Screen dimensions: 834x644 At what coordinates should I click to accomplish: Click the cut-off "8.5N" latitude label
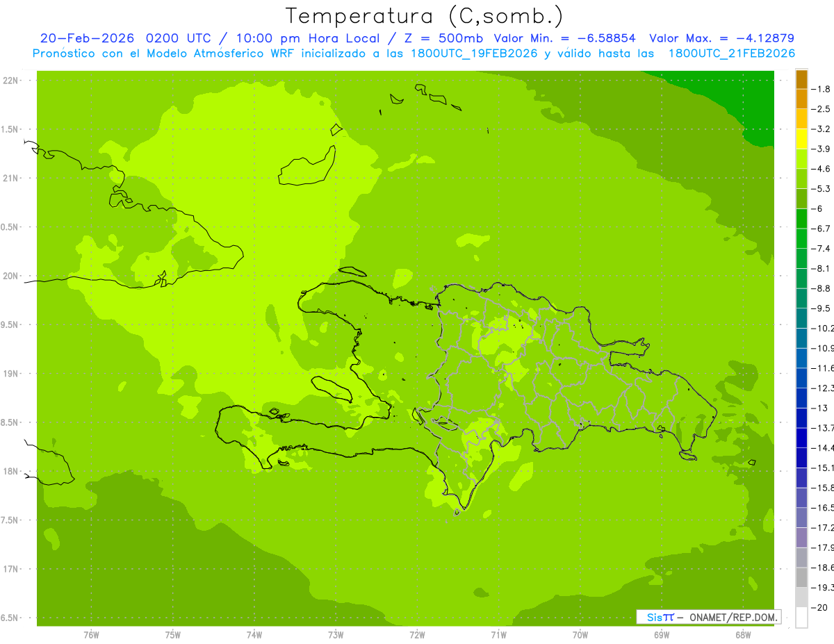click(x=10, y=422)
